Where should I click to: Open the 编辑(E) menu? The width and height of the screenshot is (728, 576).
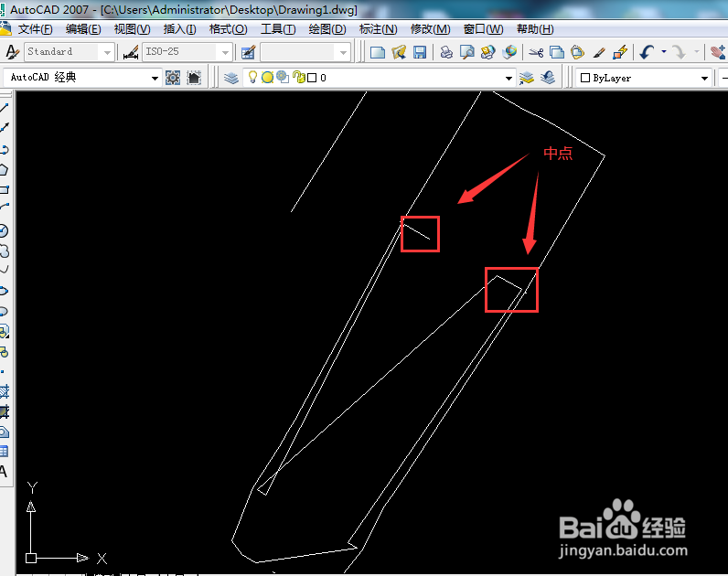click(83, 29)
